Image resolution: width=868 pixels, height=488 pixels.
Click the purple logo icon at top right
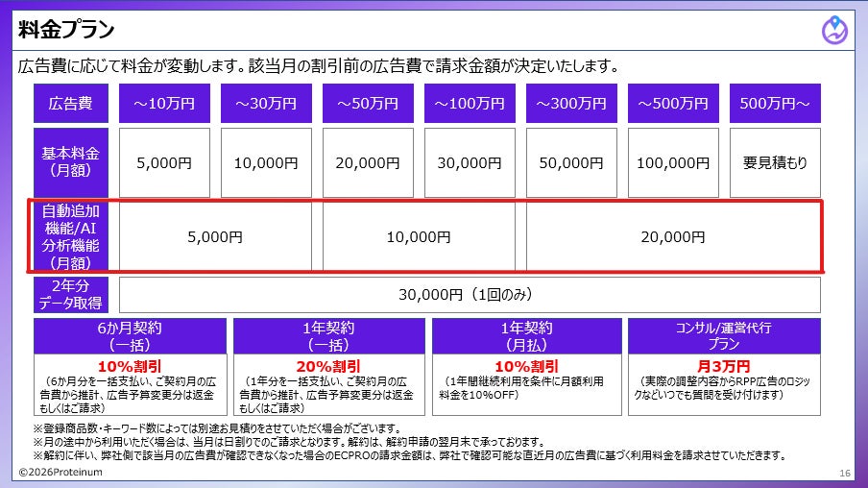[x=834, y=30]
